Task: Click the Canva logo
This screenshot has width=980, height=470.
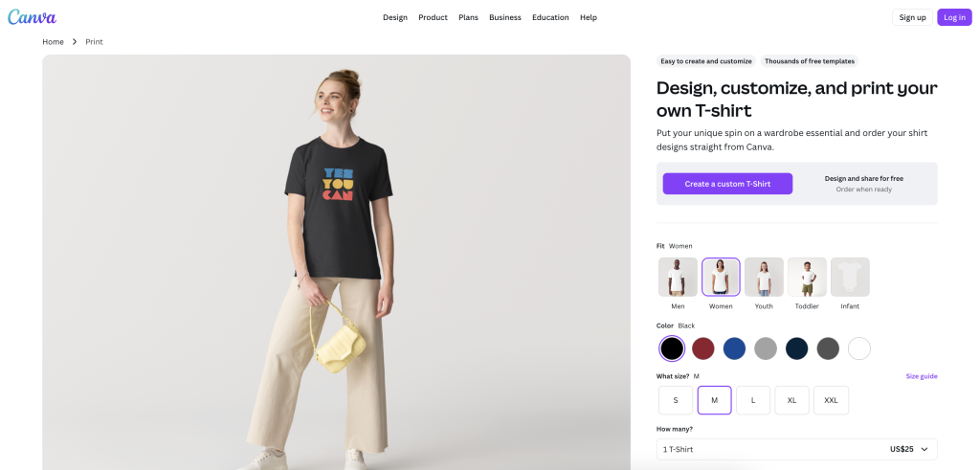Action: tap(32, 17)
